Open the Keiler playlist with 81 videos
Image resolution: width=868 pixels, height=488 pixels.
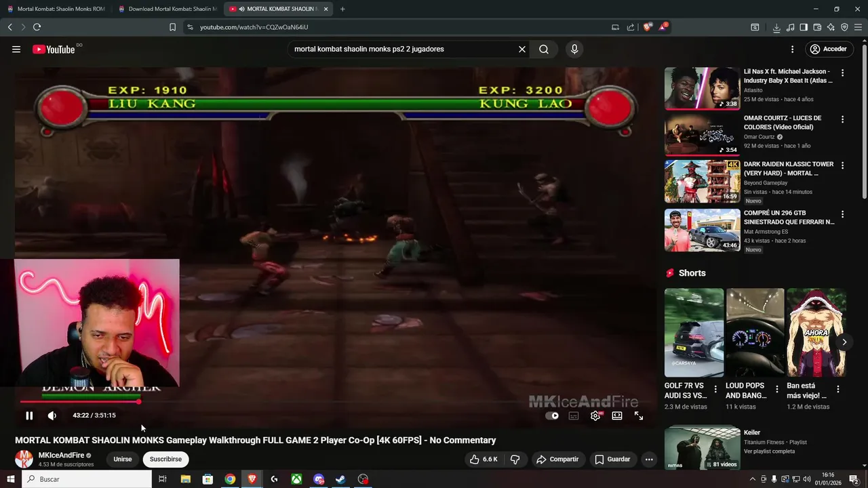[x=702, y=447]
